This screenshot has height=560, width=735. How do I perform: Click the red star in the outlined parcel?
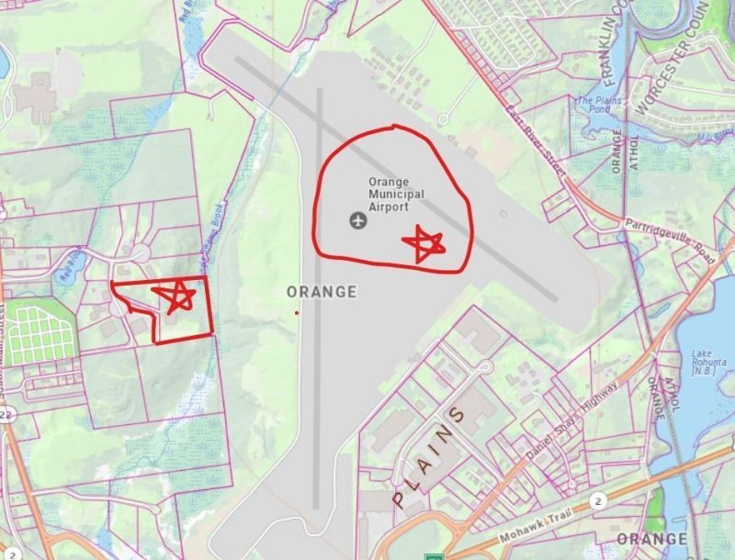point(174,295)
